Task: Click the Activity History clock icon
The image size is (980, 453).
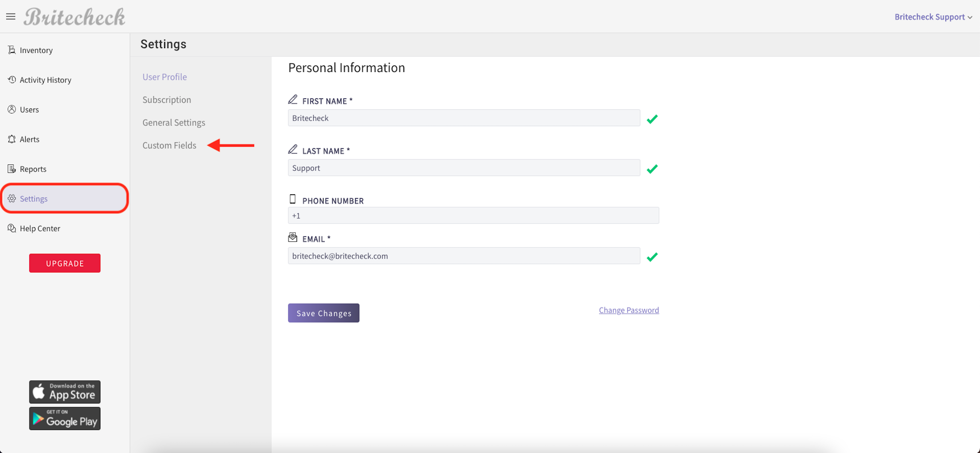Action: click(12, 80)
